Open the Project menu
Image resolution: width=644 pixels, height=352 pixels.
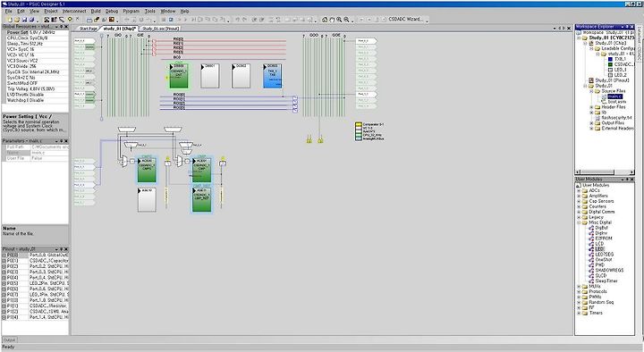point(51,11)
